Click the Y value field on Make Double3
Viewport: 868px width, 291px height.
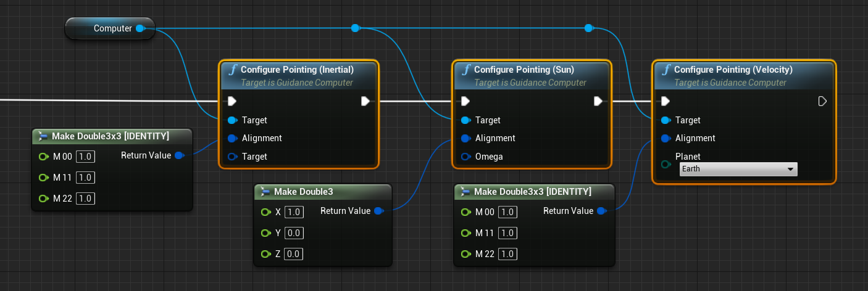click(294, 233)
